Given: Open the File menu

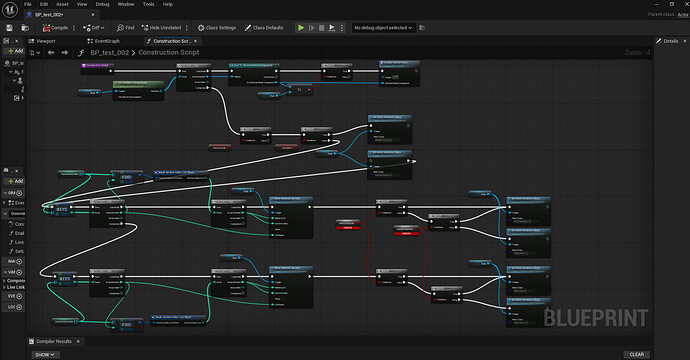Looking at the screenshot, I should (x=28, y=4).
